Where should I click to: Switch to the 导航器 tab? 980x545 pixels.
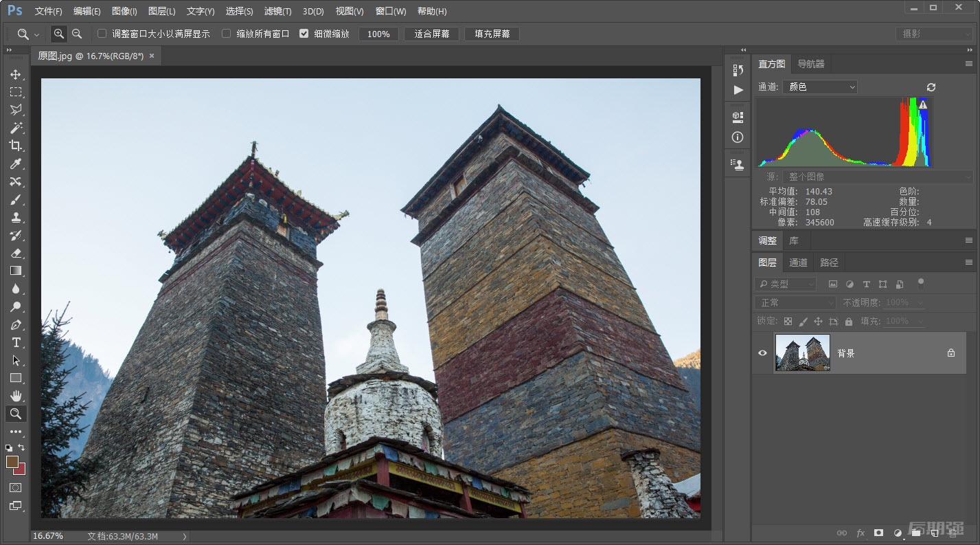point(810,64)
